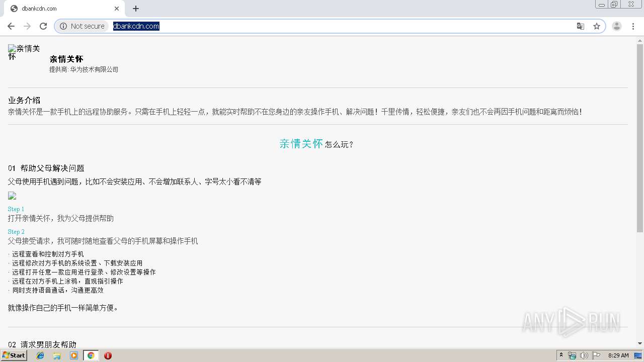The width and height of the screenshot is (644, 362).
Task: Open Windows Start menu
Action: 14,355
